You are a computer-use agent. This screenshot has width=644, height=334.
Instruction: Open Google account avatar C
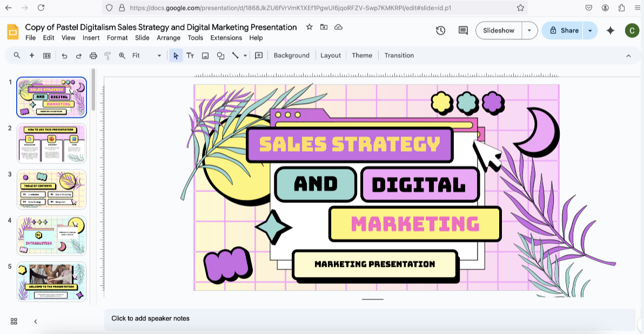[632, 30]
